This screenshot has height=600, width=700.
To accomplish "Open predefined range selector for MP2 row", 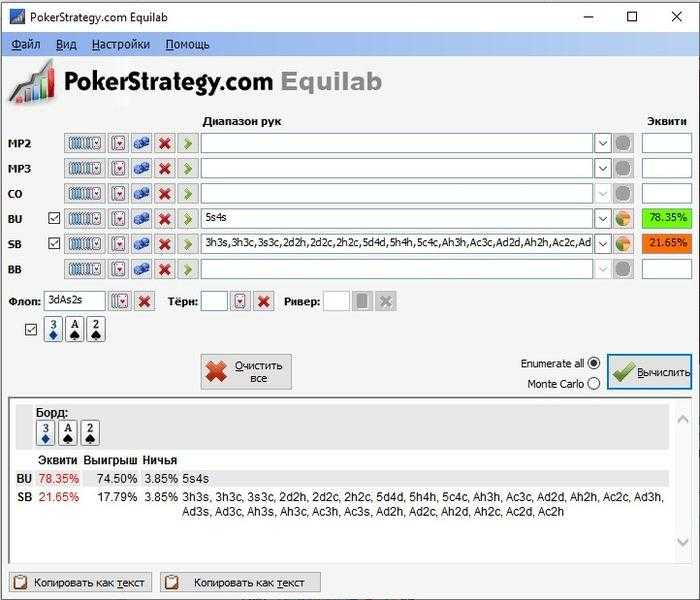I will tap(85, 144).
